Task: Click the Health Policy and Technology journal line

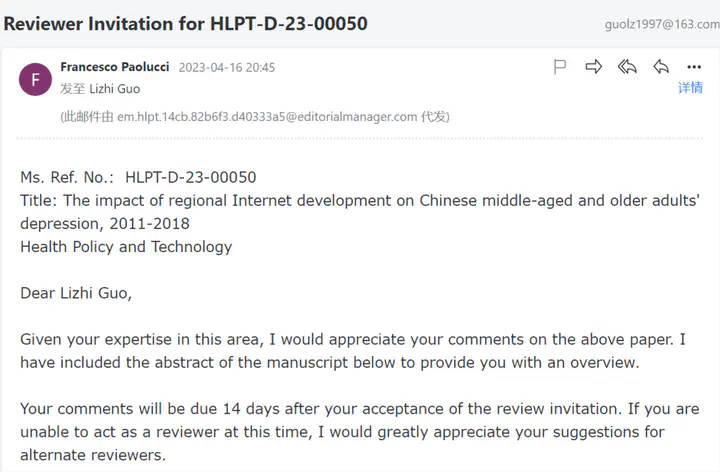Action: click(x=126, y=246)
